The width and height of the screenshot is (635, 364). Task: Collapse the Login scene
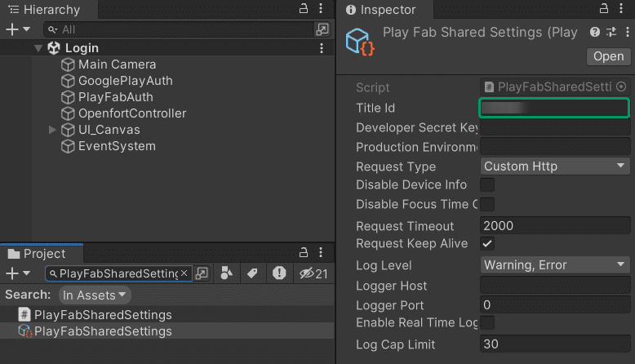click(38, 48)
